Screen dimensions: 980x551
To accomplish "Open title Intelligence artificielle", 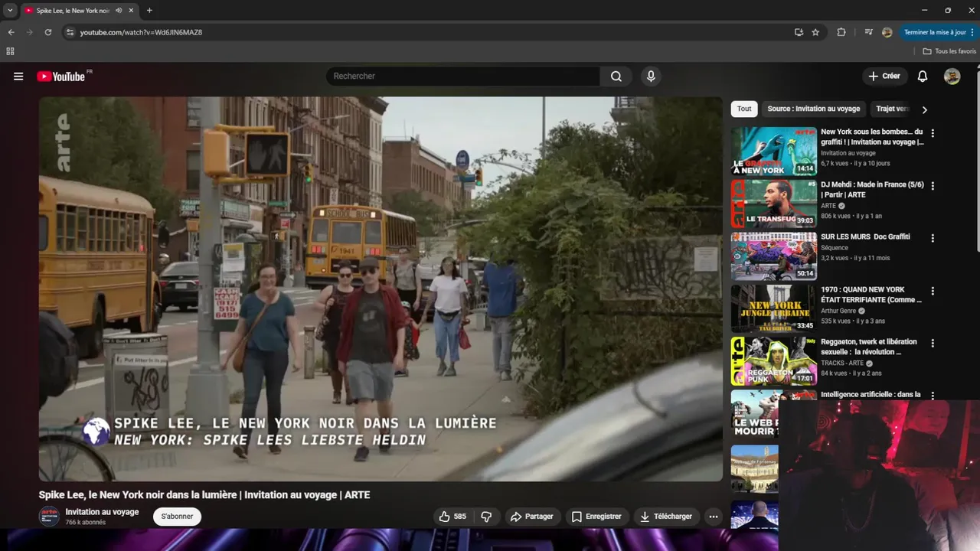I will coord(871,395).
